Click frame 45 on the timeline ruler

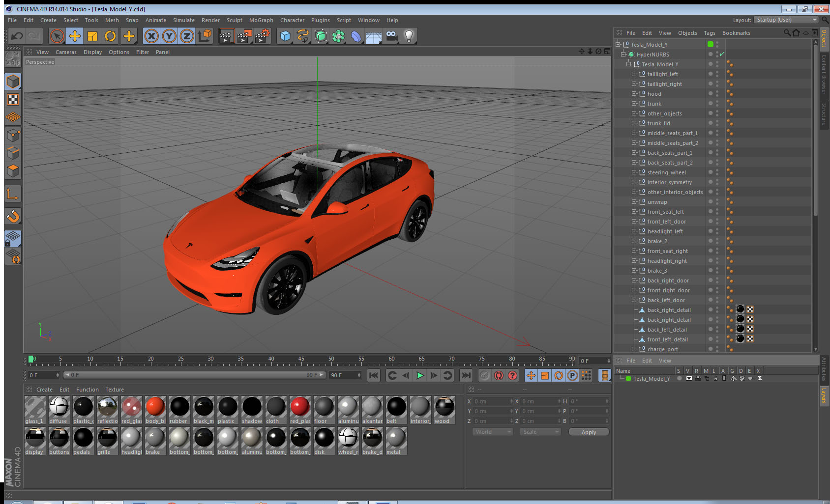(x=301, y=360)
